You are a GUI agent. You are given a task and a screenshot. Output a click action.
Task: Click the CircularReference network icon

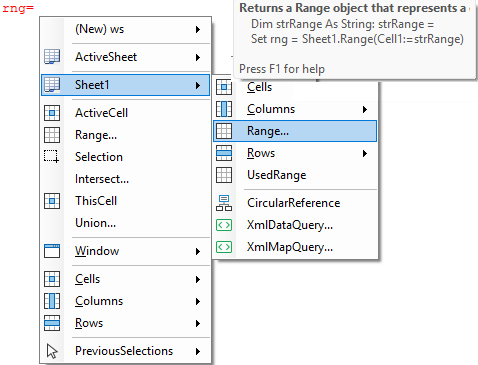[224, 203]
